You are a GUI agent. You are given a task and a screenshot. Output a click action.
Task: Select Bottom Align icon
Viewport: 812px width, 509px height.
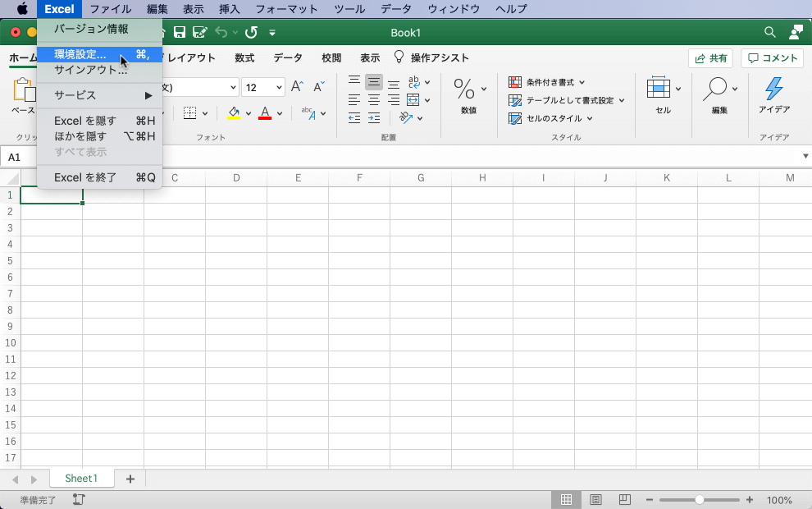pos(394,83)
